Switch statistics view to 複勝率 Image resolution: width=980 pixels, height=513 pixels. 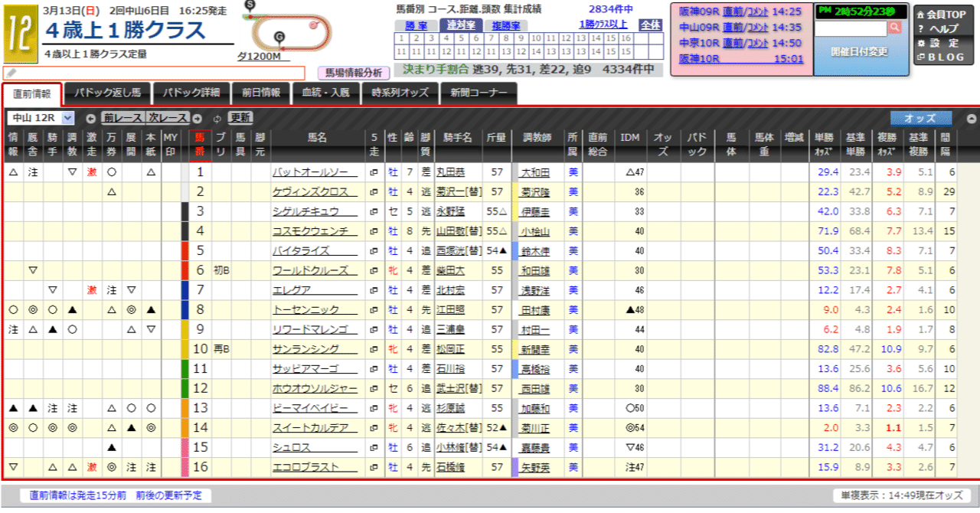point(505,24)
